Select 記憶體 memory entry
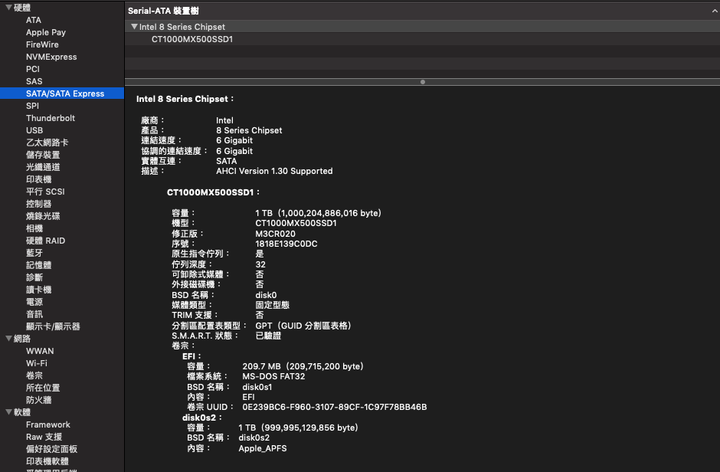Image resolution: width=720 pixels, height=472 pixels. coord(39,265)
